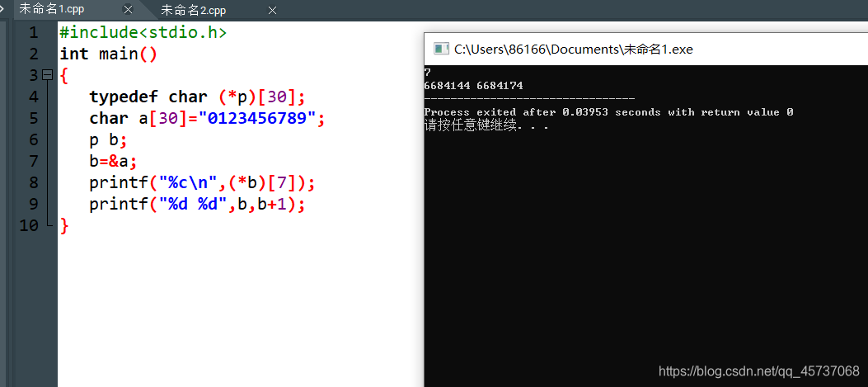Click the 'p b;' line
Image resolution: width=868 pixels, height=387 pixels.
[x=109, y=139]
